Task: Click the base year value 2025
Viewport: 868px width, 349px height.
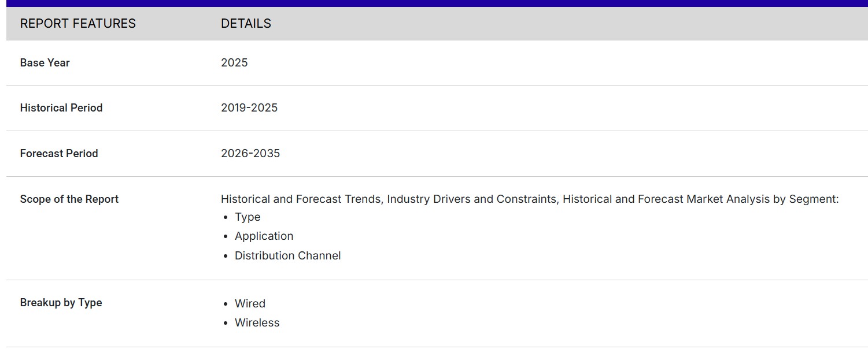Action: click(x=234, y=63)
